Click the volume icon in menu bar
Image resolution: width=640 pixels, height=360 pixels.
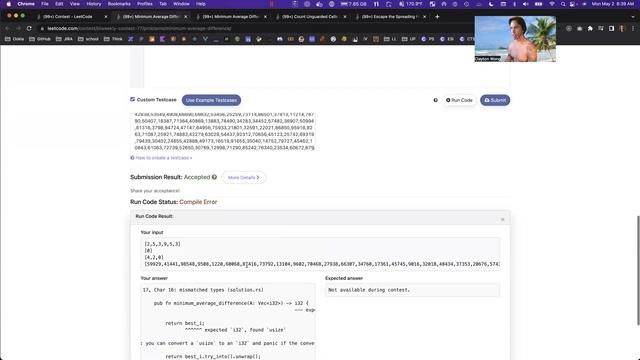[x=526, y=4]
